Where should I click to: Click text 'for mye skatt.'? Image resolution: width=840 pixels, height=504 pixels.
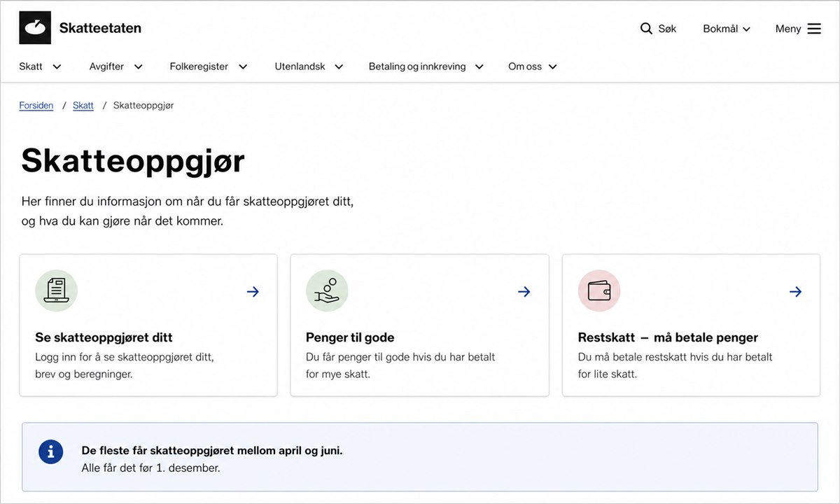point(338,374)
